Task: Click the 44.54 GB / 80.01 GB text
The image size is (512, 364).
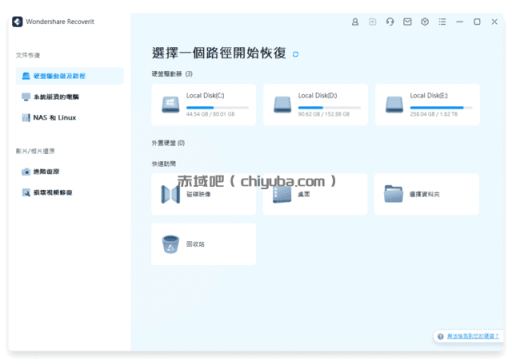Action: 210,114
